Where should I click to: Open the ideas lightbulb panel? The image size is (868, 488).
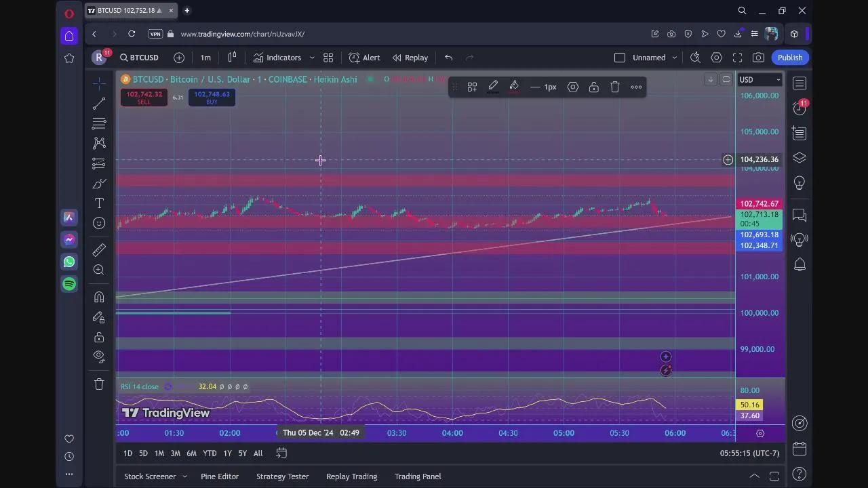tap(800, 183)
